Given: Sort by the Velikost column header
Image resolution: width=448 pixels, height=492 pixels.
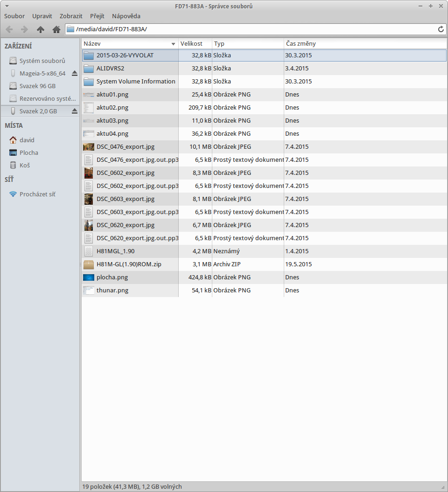Looking at the screenshot, I should [x=195, y=44].
